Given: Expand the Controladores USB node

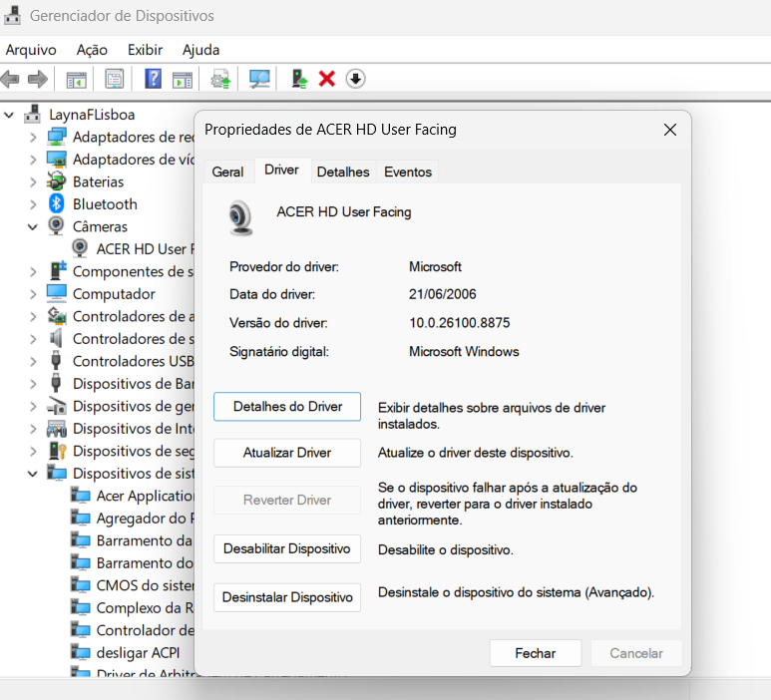Looking at the screenshot, I should [33, 361].
